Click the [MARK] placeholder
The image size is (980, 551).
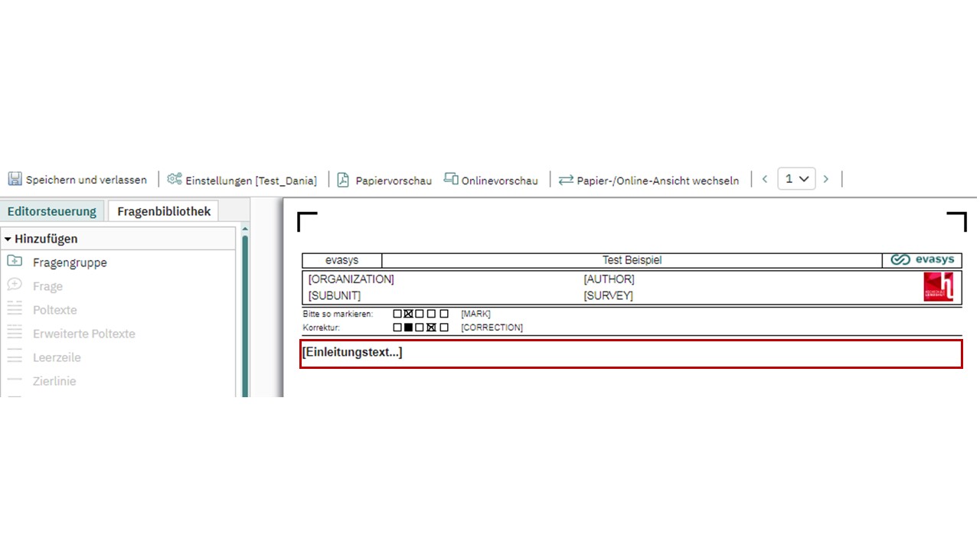point(475,314)
